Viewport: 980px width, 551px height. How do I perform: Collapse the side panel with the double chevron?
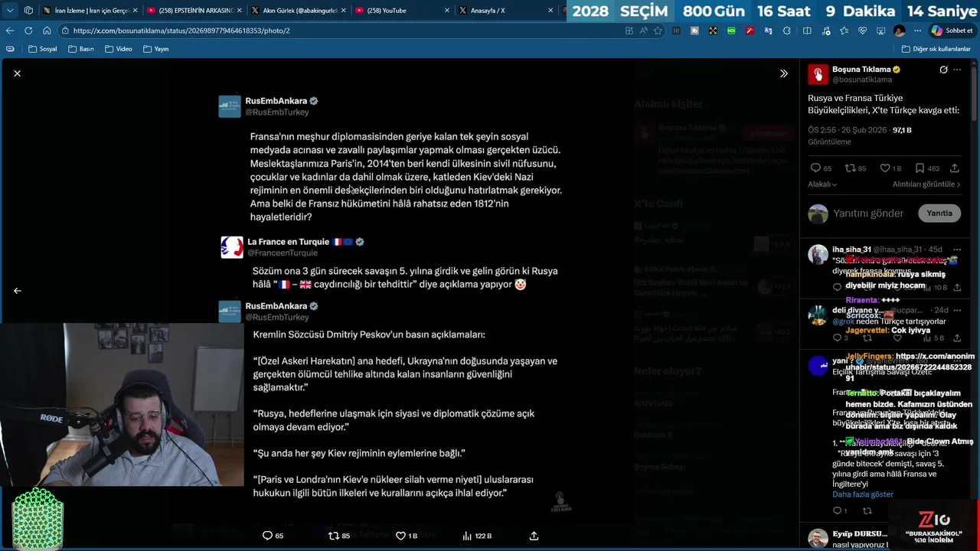coord(783,73)
